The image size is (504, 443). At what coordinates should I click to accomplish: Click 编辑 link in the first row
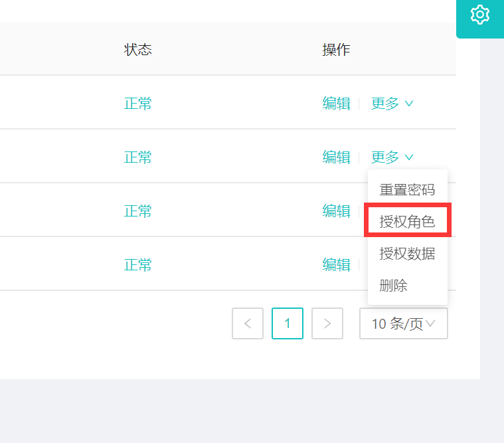tap(336, 104)
